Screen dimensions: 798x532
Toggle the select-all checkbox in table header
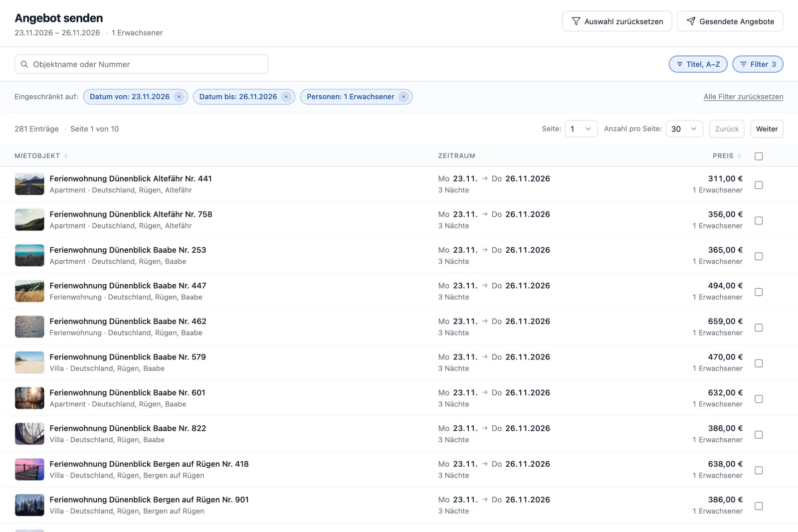[759, 156]
